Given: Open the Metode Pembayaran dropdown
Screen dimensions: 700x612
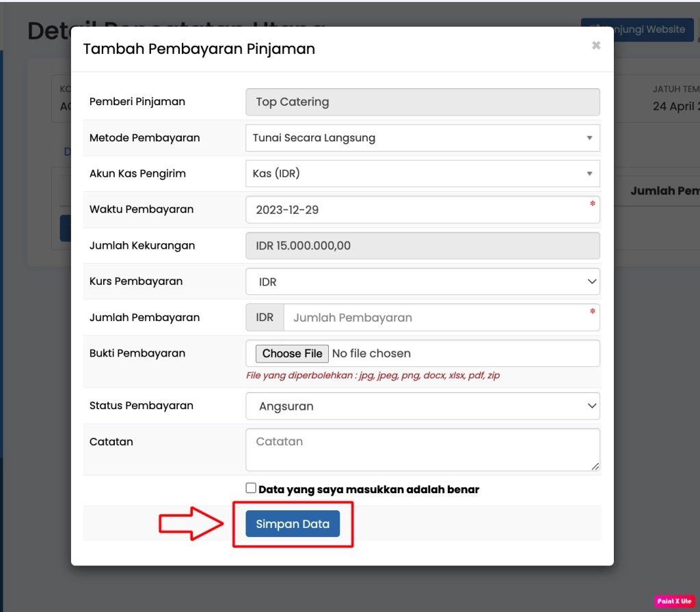Looking at the screenshot, I should [x=422, y=138].
